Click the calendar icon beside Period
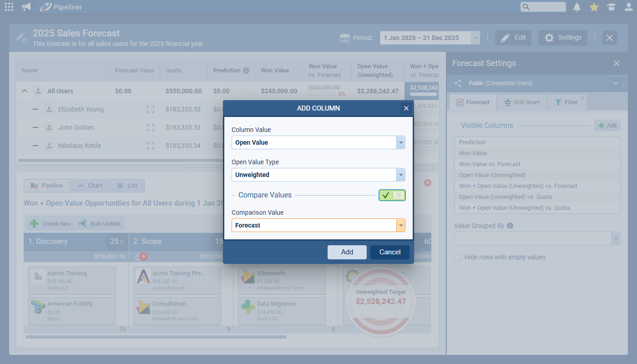 pos(345,38)
